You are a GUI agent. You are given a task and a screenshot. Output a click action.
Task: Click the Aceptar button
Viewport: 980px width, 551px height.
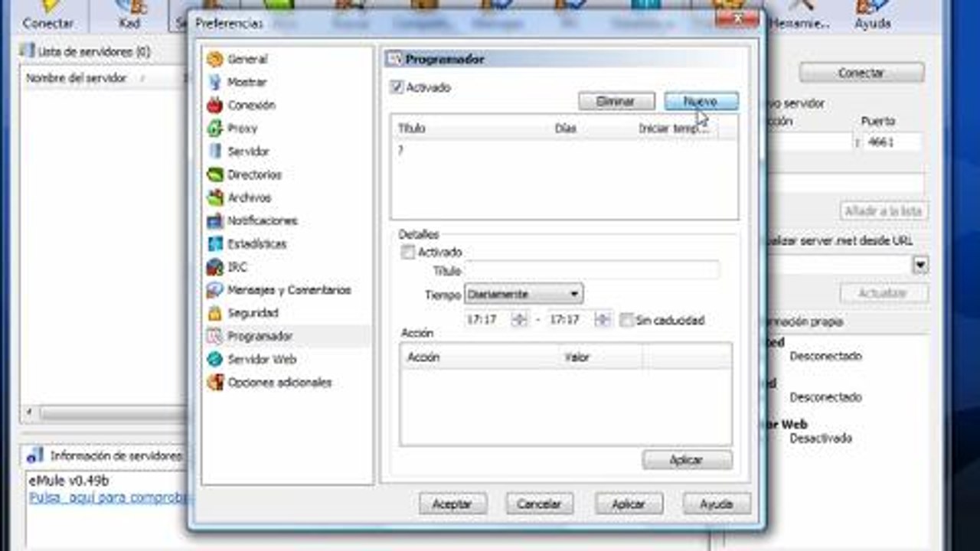pos(452,504)
